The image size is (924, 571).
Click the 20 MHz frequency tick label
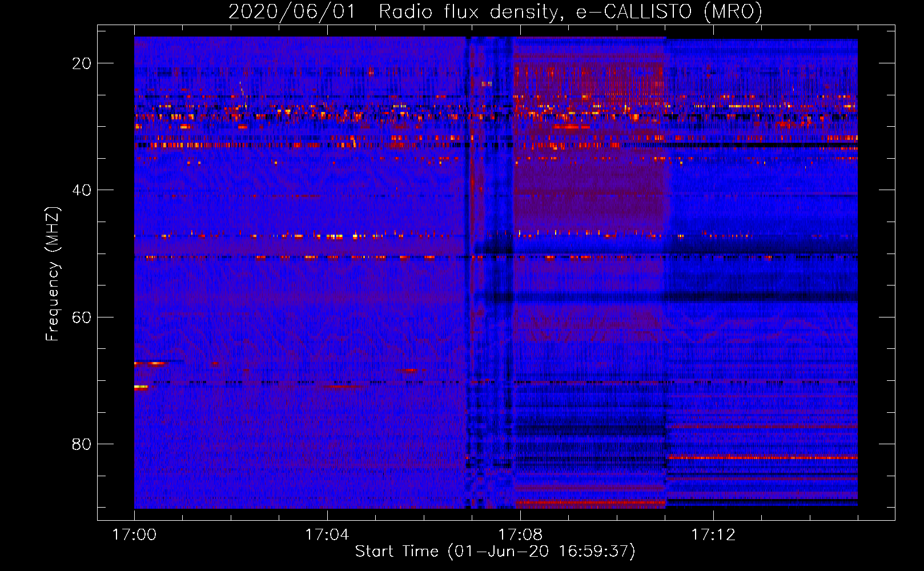pyautogui.click(x=82, y=63)
